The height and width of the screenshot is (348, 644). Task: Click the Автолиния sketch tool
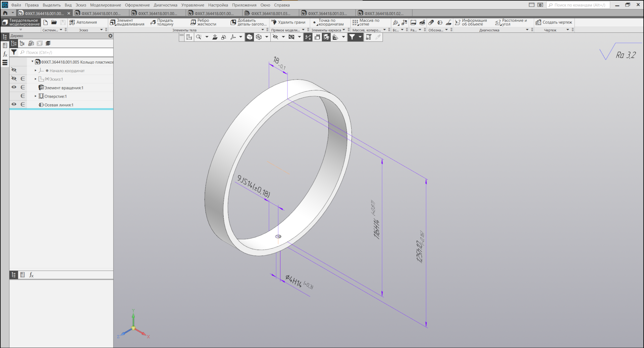point(83,22)
